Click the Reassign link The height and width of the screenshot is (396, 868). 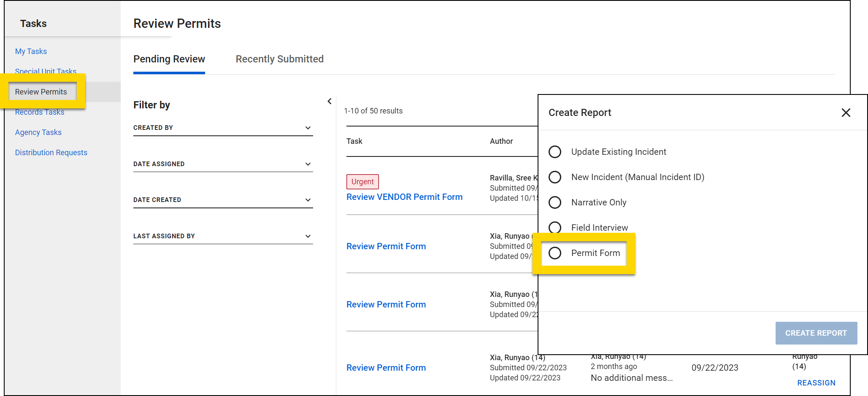(816, 383)
